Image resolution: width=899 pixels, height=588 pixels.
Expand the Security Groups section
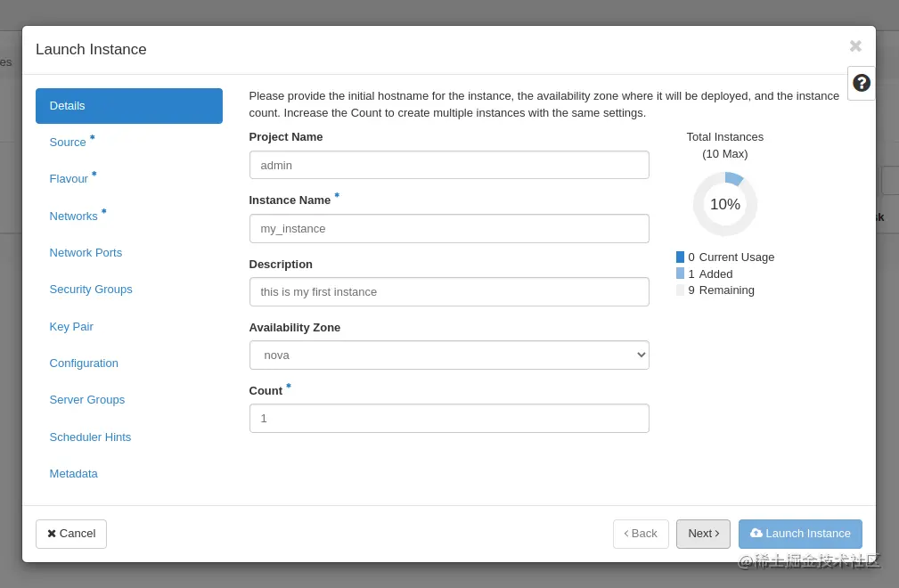click(91, 289)
